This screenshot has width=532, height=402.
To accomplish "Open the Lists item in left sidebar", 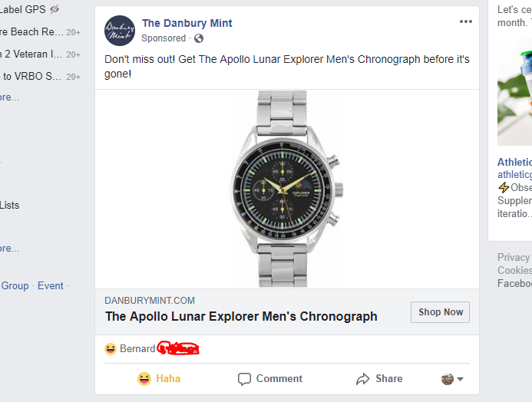I will [x=10, y=205].
